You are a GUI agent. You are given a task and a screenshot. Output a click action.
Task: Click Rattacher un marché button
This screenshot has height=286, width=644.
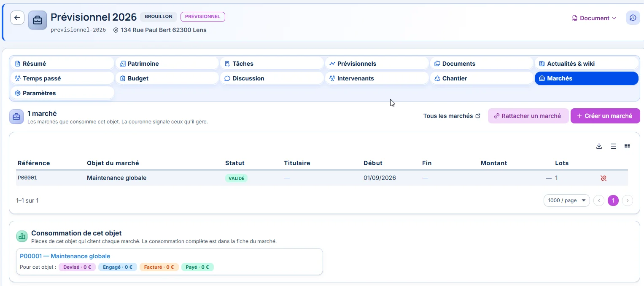click(x=528, y=116)
